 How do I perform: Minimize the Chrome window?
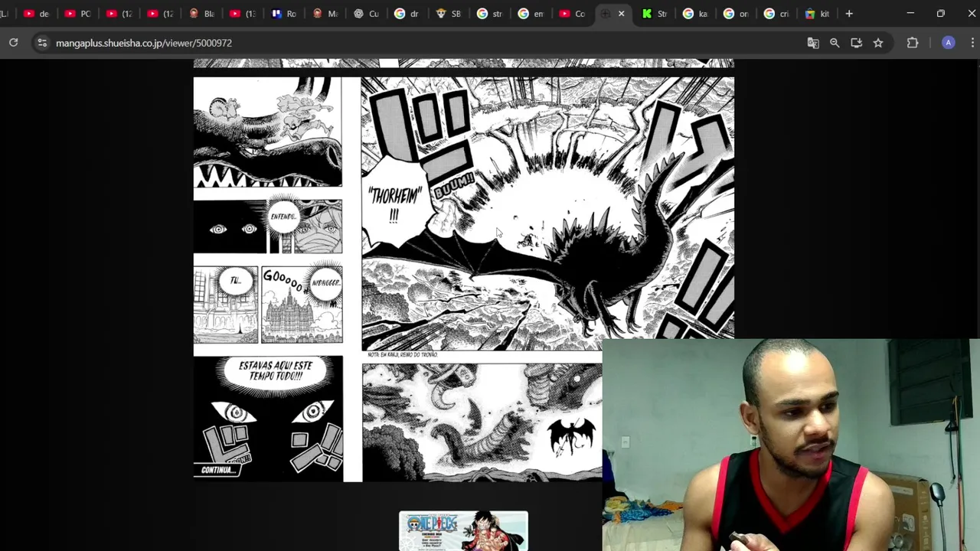pos(910,13)
